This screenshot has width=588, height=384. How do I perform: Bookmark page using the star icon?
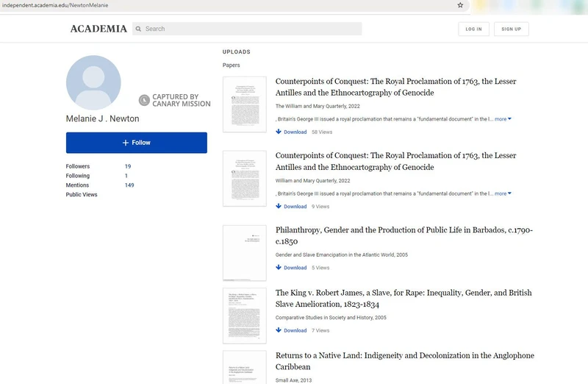click(460, 5)
